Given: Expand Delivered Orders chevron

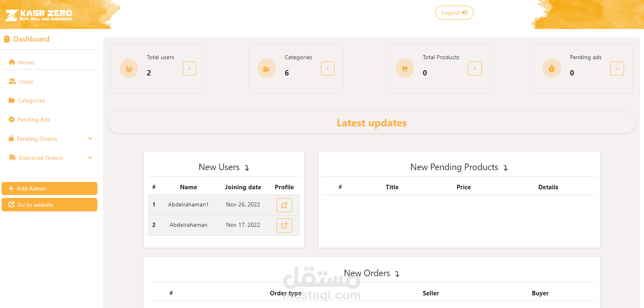Looking at the screenshot, I should [x=90, y=158].
